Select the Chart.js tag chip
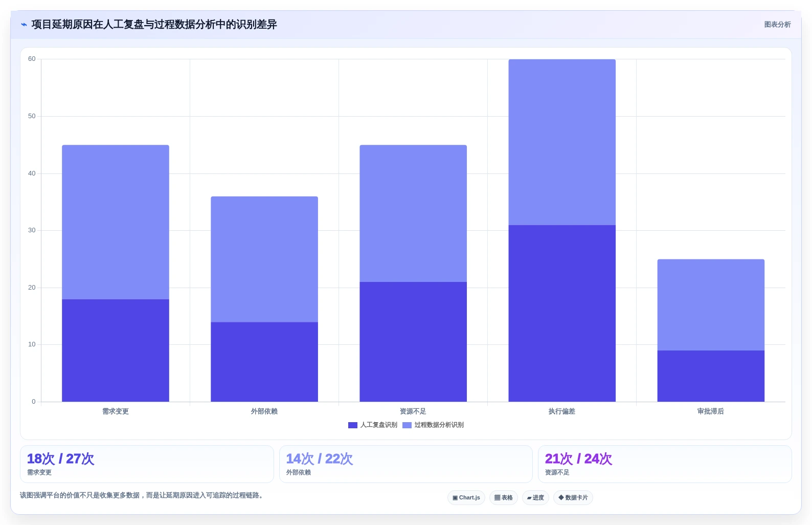 click(x=466, y=497)
